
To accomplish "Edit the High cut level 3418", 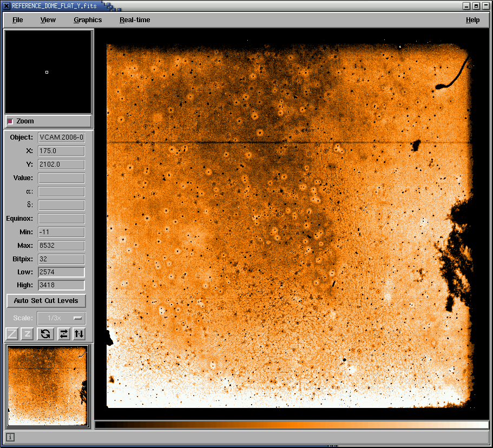I will click(x=61, y=285).
